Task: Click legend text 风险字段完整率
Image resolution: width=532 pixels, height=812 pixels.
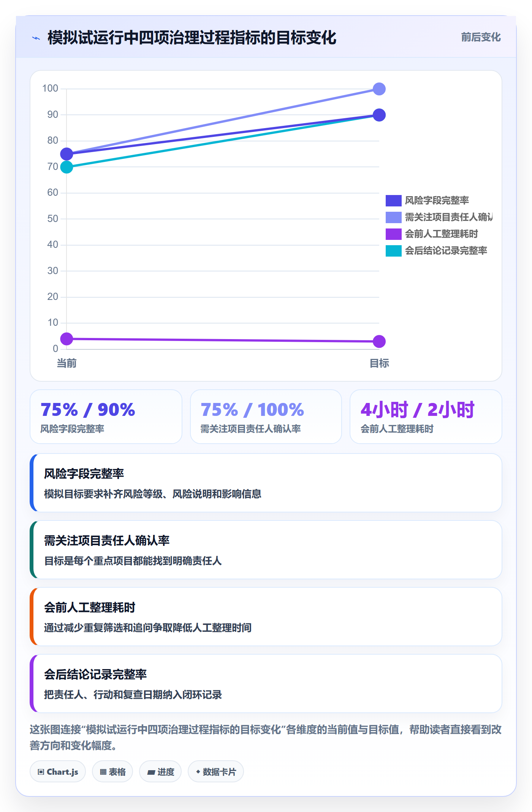Action: coord(437,200)
